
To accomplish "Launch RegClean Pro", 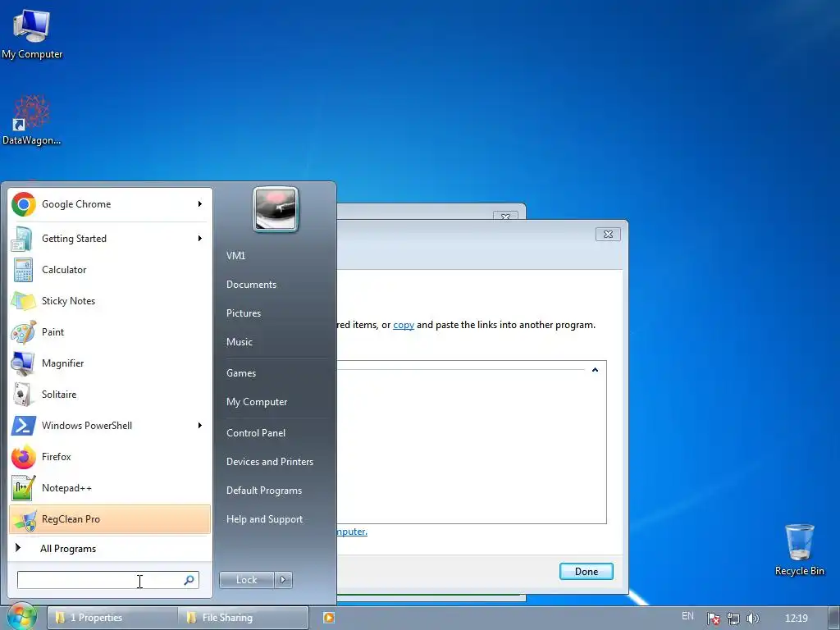I will pyautogui.click(x=110, y=518).
